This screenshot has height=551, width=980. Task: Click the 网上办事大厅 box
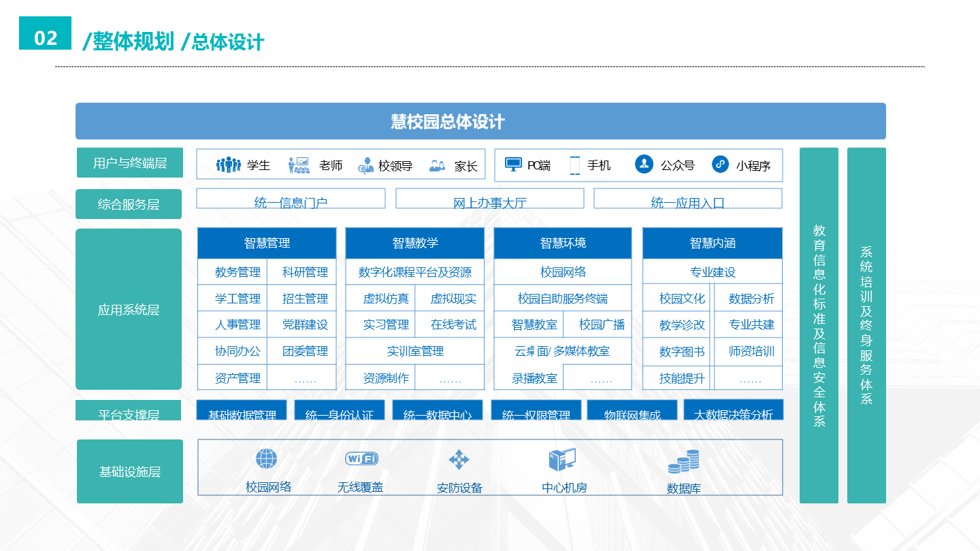[489, 199]
